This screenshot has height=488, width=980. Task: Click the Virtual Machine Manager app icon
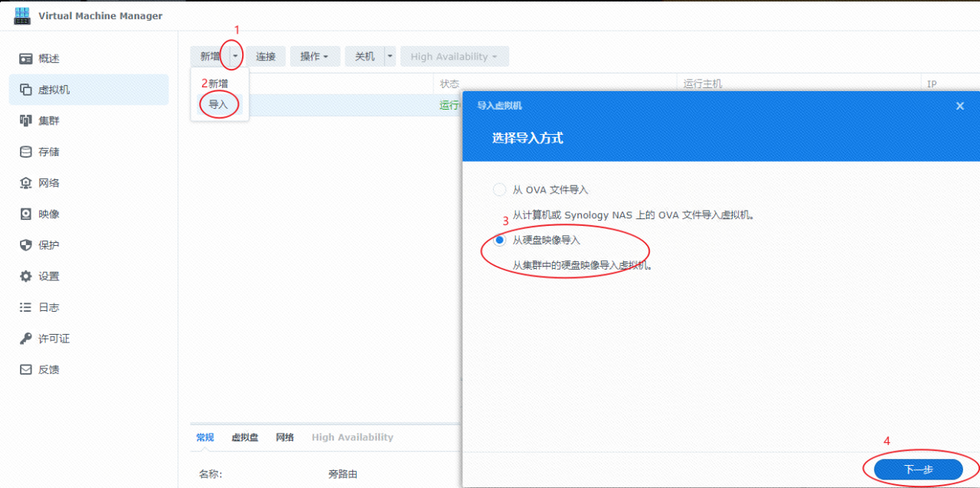[22, 15]
